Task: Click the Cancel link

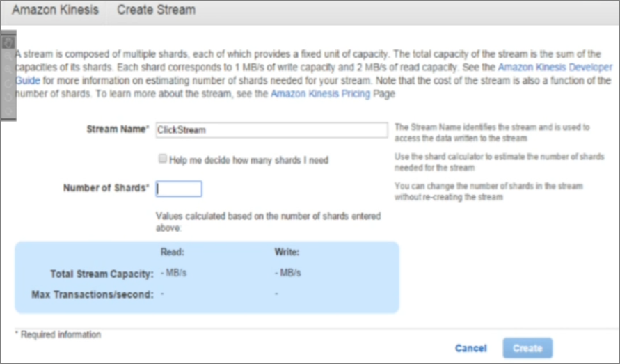Action: click(x=470, y=348)
